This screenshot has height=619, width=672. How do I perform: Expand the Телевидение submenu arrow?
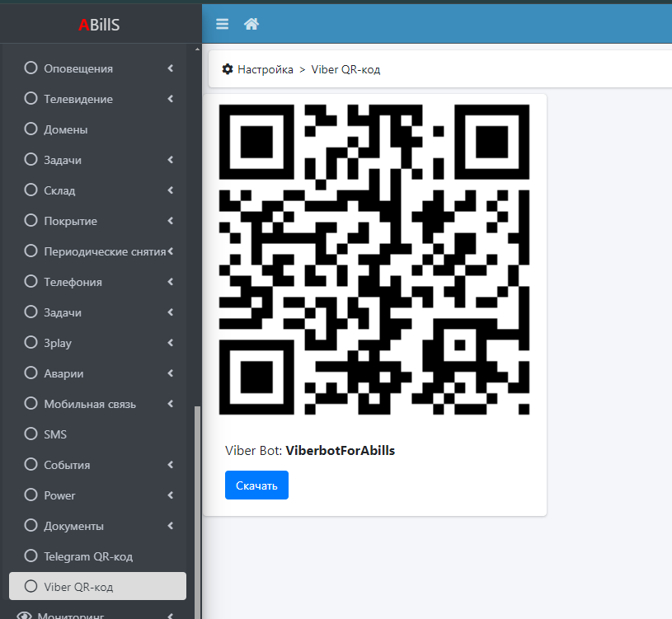[x=171, y=99]
